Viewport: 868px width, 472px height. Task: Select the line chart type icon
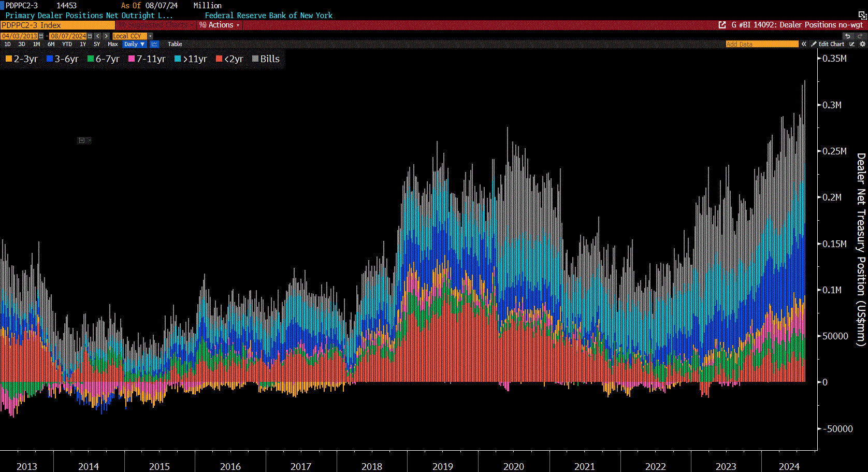[x=154, y=44]
